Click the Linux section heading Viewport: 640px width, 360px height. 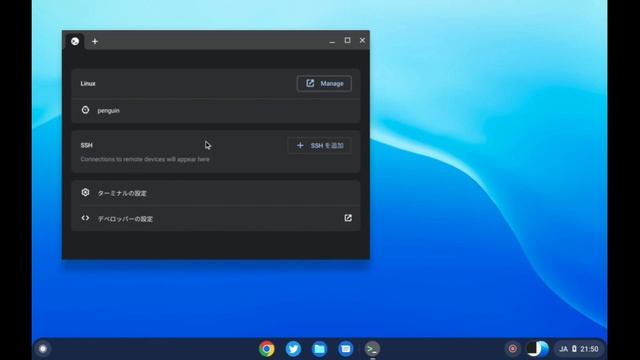pos(88,84)
